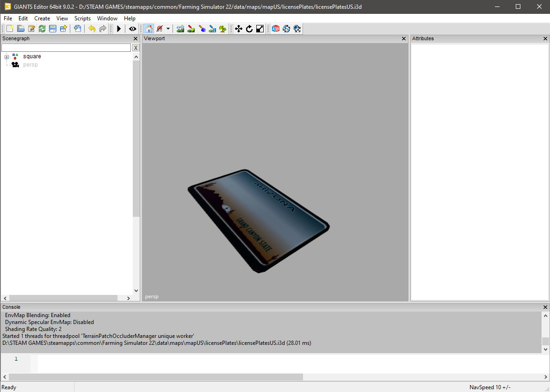Click the Console scroll down arrow
The image size is (550, 392).
pos(545,349)
